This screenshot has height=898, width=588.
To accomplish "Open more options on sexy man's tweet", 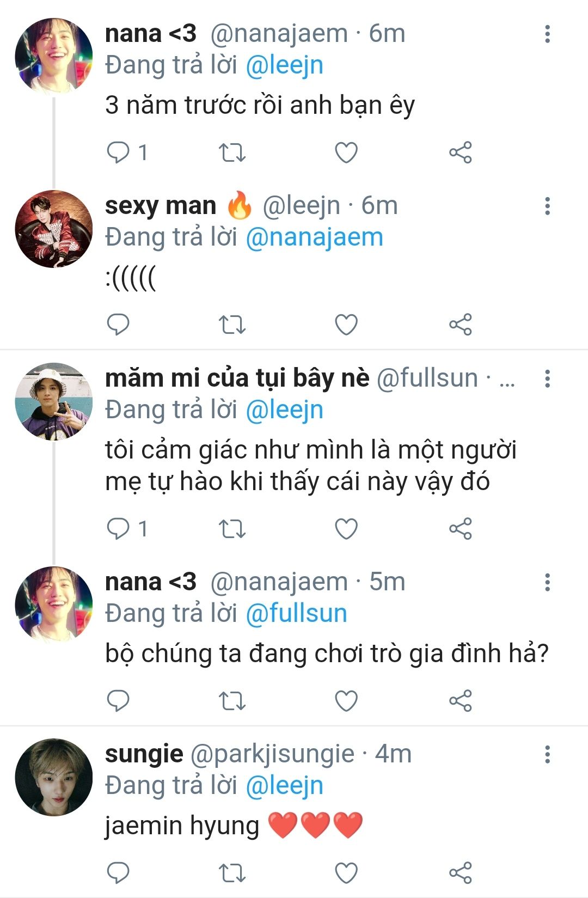I will coord(547,206).
